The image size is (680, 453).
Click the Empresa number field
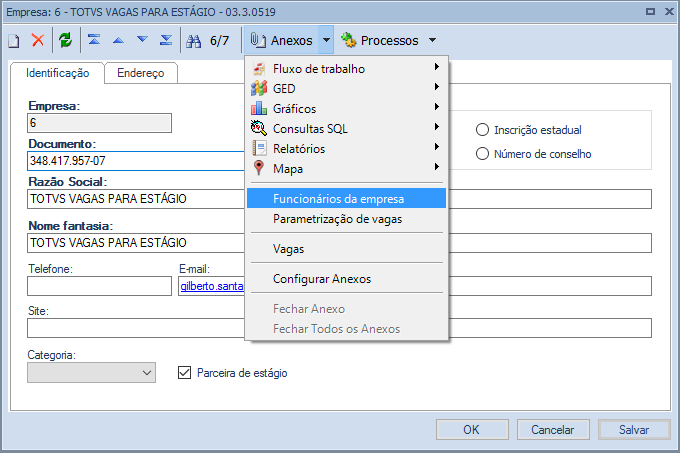click(99, 123)
